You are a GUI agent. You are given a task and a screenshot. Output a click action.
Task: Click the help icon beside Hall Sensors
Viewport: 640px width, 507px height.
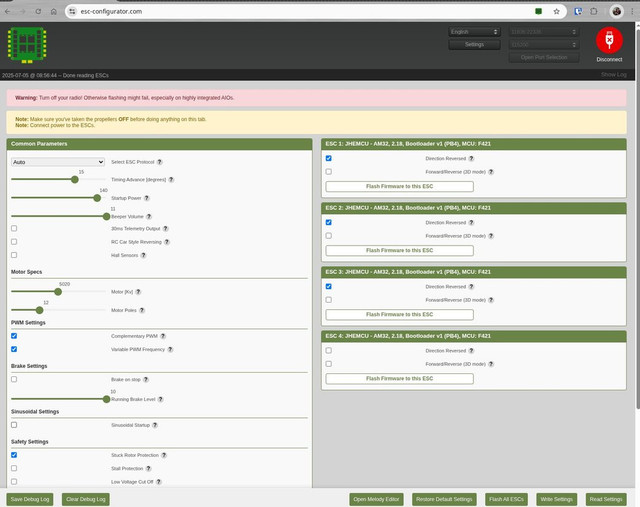143,255
